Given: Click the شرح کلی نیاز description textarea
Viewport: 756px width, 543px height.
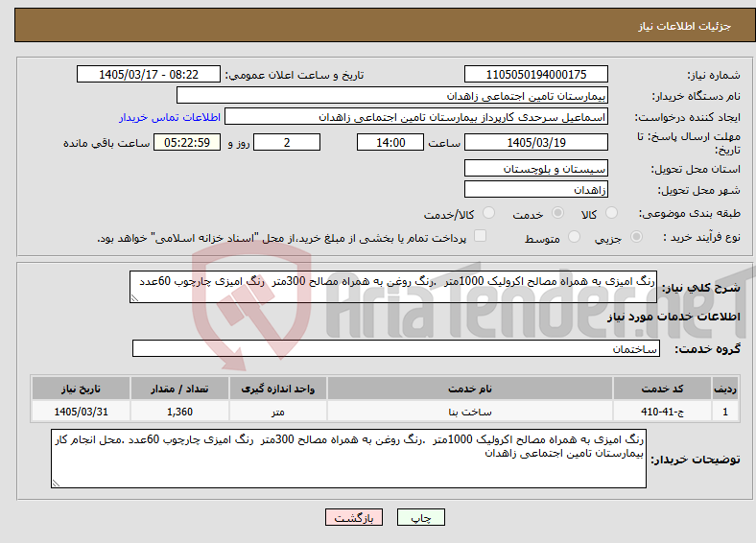Looking at the screenshot, I should click(x=393, y=287).
